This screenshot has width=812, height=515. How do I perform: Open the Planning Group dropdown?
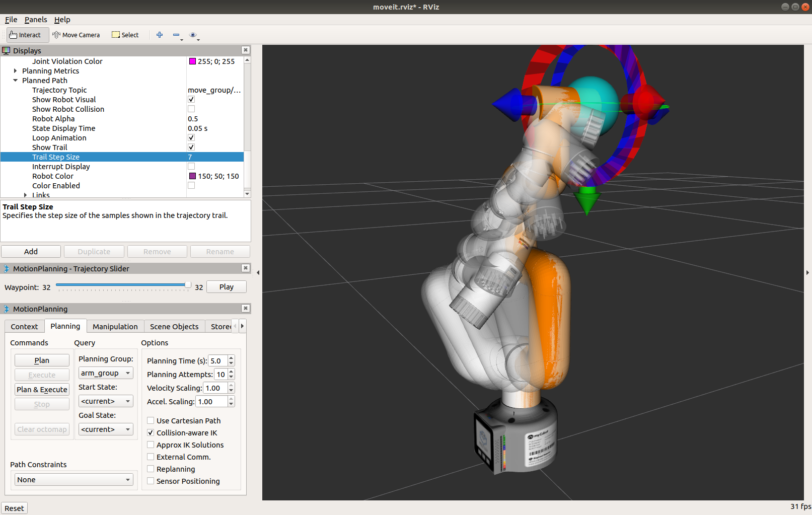pyautogui.click(x=106, y=373)
